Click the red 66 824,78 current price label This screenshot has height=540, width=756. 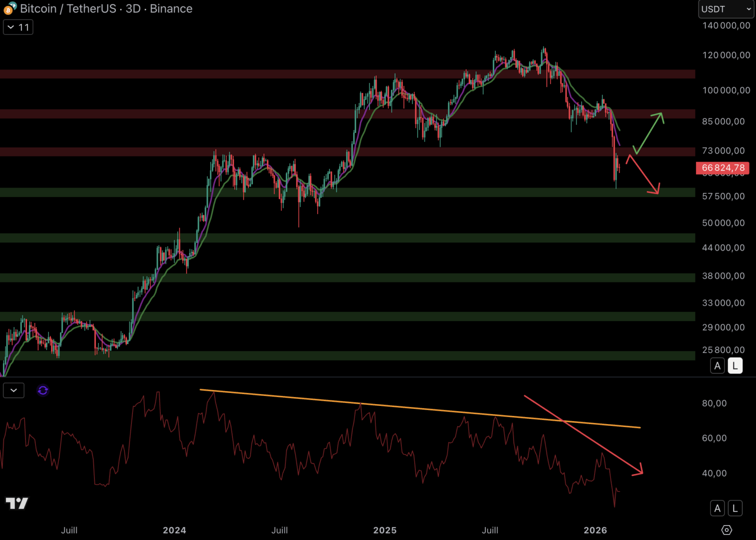[x=723, y=168]
